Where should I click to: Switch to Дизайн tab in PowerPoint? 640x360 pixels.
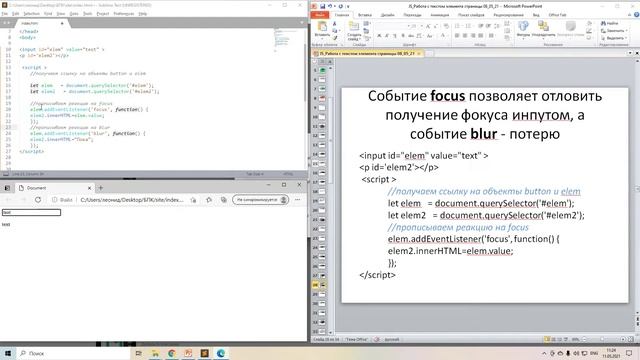coord(387,15)
